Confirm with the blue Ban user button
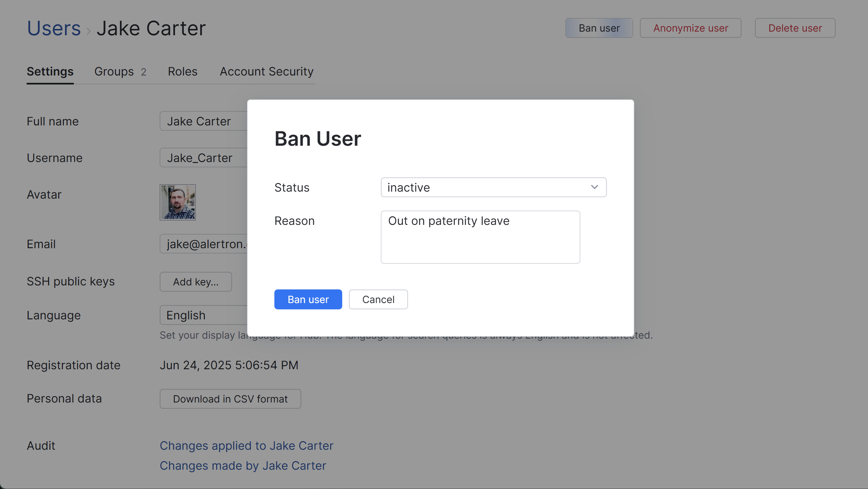868x489 pixels. [308, 299]
